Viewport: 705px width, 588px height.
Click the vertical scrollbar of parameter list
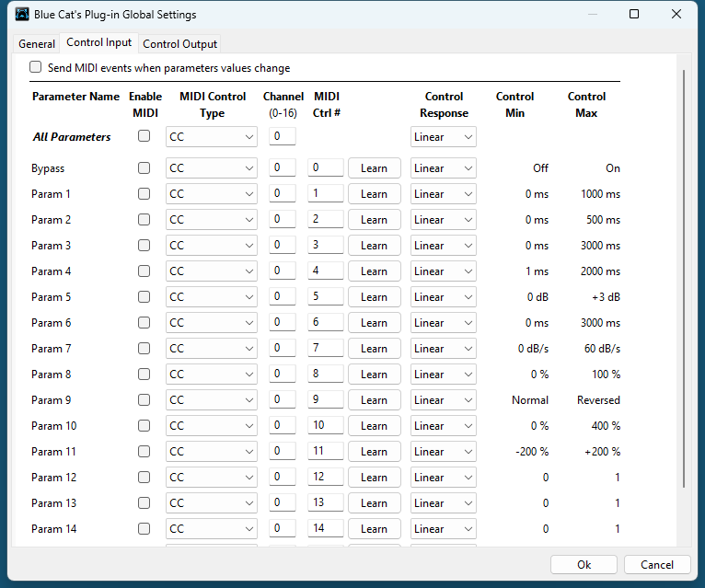(683, 276)
